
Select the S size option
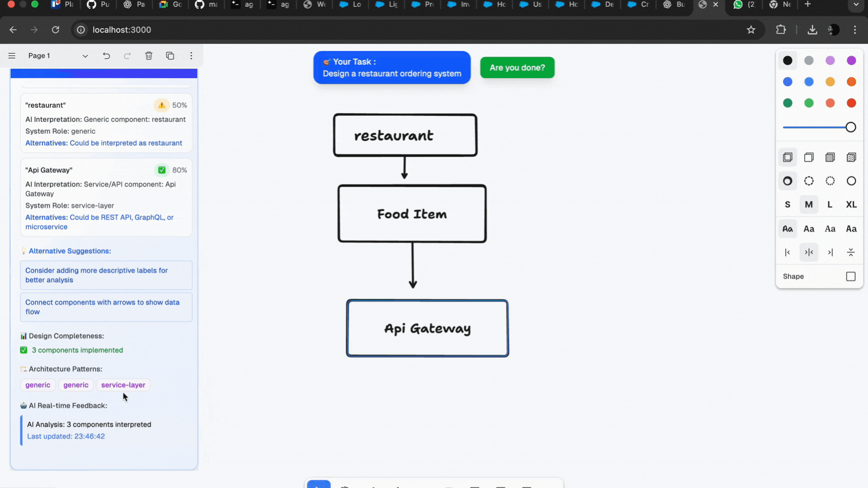pyautogui.click(x=788, y=205)
